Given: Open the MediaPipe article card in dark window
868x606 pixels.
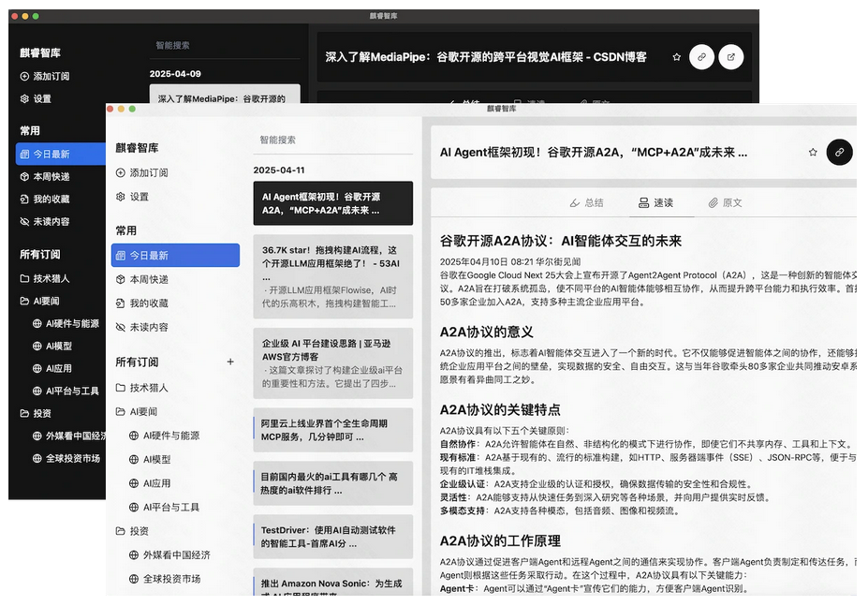Looking at the screenshot, I should [225, 95].
